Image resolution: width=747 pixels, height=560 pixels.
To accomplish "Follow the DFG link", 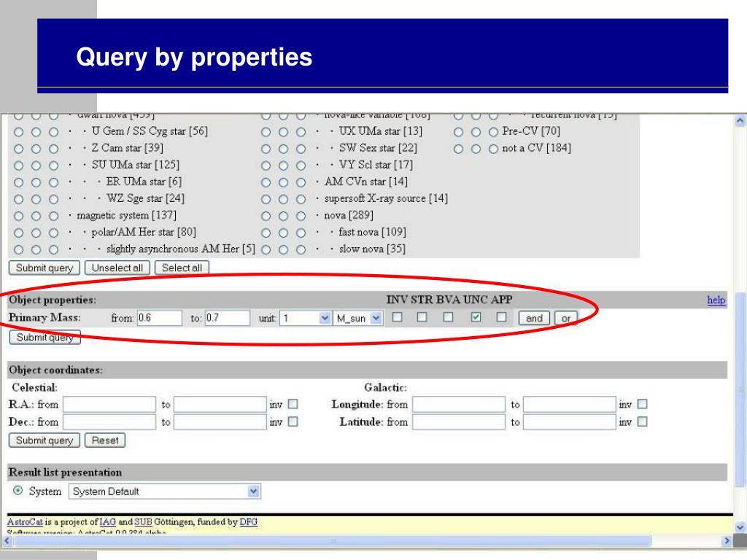I will [x=248, y=522].
